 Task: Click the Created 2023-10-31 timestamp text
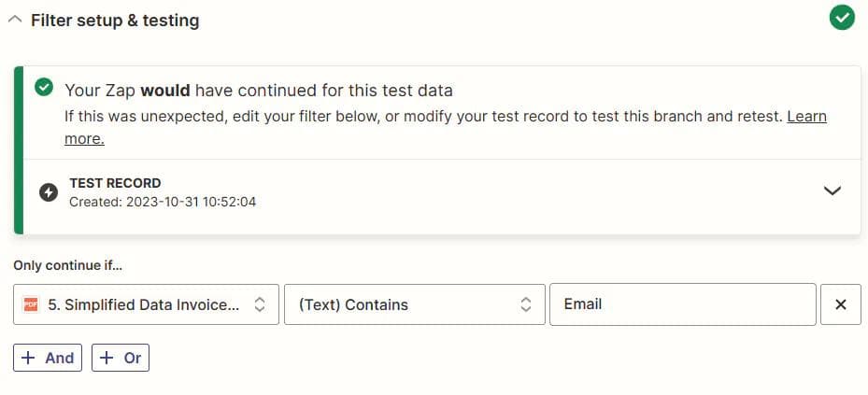[x=163, y=201]
